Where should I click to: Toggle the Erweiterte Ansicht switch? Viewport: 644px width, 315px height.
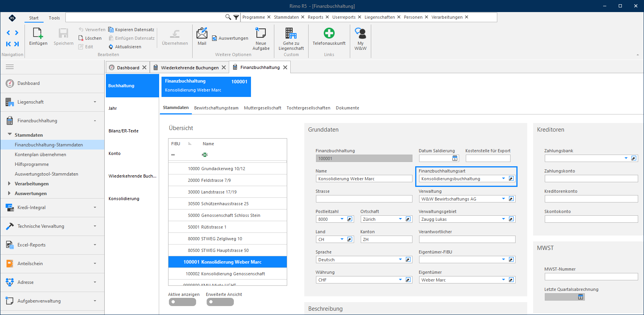point(220,302)
